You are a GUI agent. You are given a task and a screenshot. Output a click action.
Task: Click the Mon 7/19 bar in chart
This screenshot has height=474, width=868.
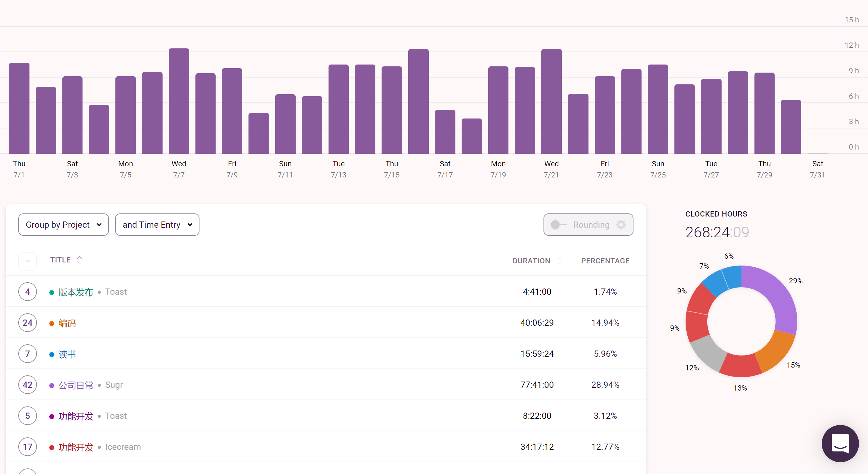[x=498, y=110]
